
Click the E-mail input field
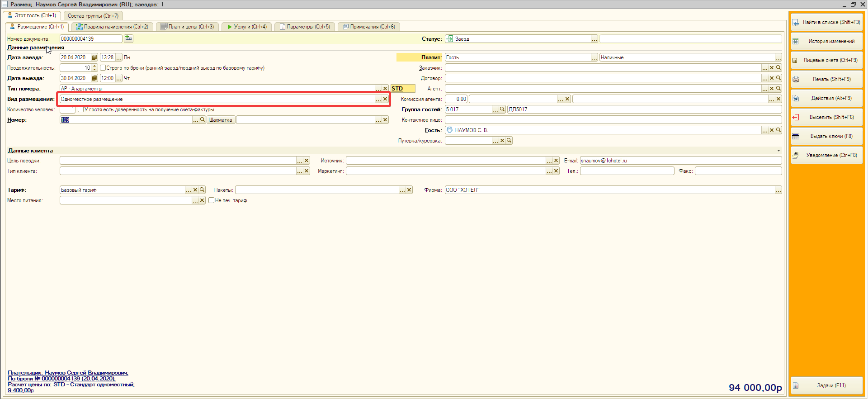pyautogui.click(x=681, y=161)
